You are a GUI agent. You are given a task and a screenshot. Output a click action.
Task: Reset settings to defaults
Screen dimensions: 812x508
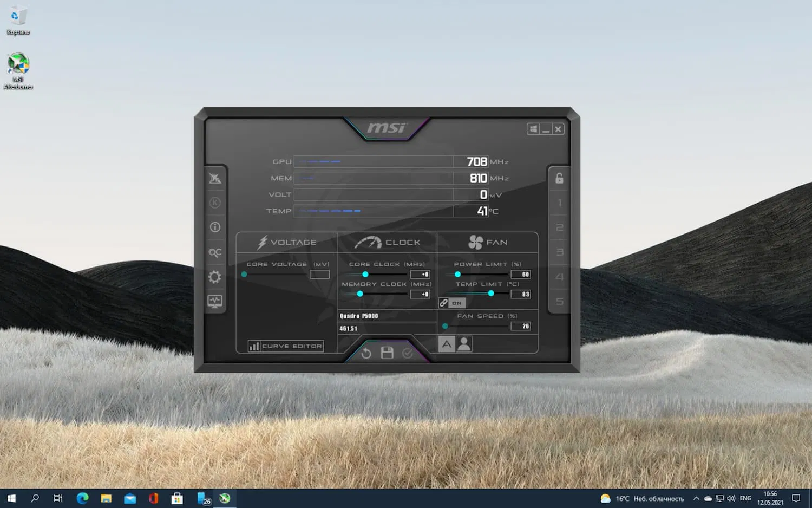click(x=366, y=353)
